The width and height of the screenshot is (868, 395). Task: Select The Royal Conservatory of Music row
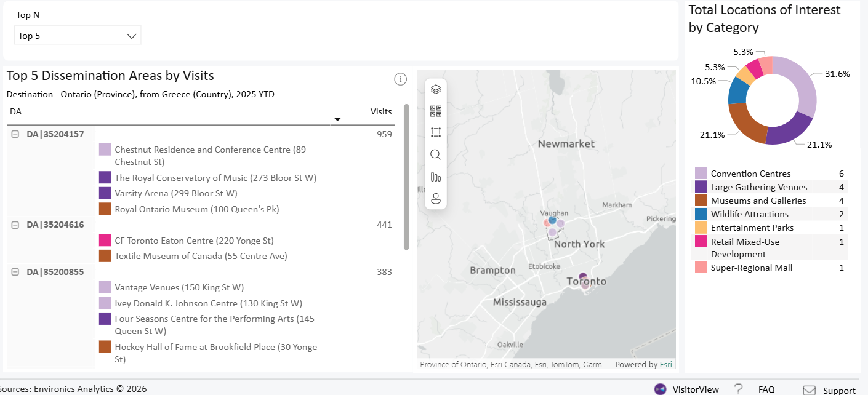(x=208, y=178)
